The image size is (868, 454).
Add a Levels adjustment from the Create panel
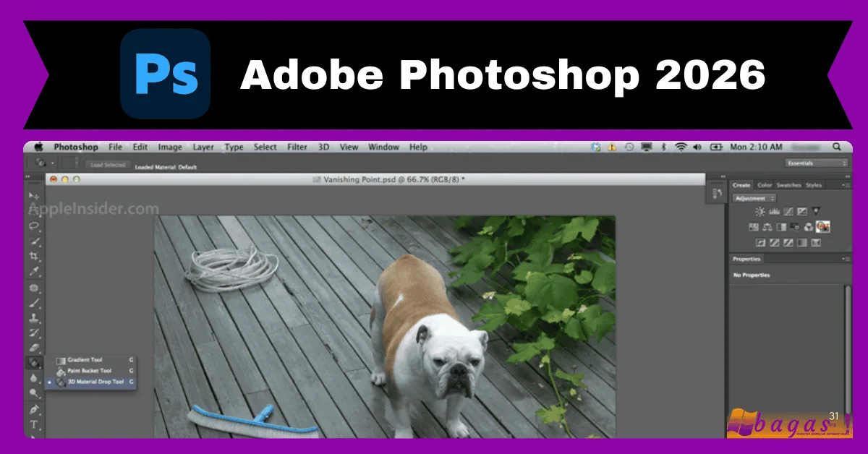tap(774, 211)
